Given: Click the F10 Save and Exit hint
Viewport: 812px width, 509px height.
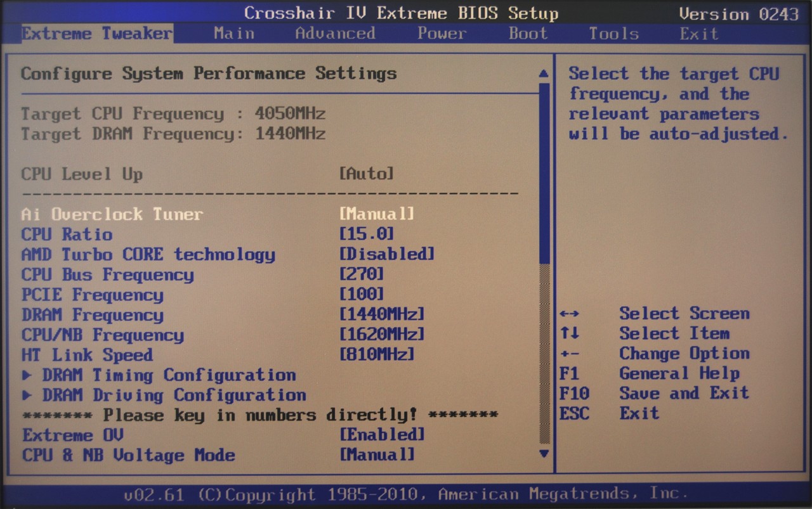Looking at the screenshot, I should tap(654, 394).
